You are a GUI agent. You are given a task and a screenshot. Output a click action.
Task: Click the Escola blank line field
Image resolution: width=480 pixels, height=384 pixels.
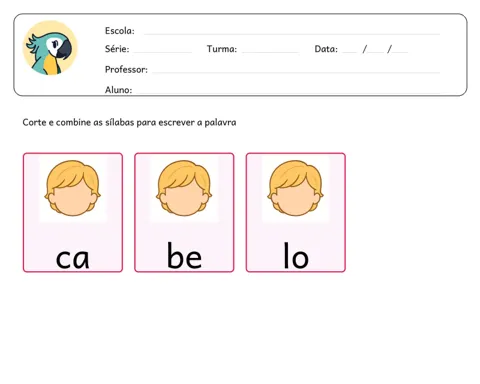pos(292,34)
